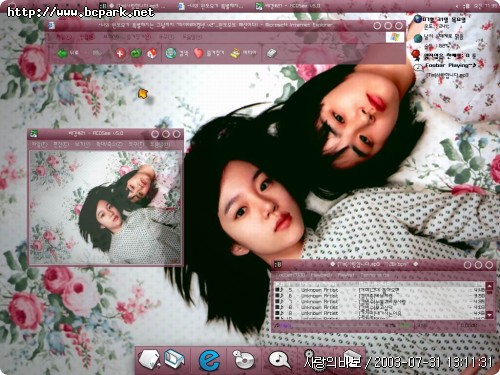This screenshot has height=375, width=500.
Task: Click the Windows flag logo in Internet Explorer
Action: pyautogui.click(x=395, y=37)
